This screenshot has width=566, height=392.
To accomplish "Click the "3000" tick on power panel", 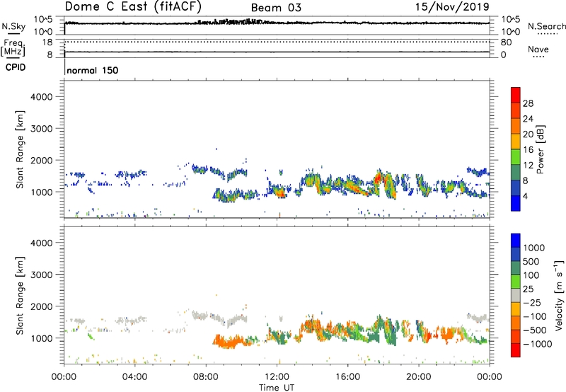I will click(x=41, y=129).
